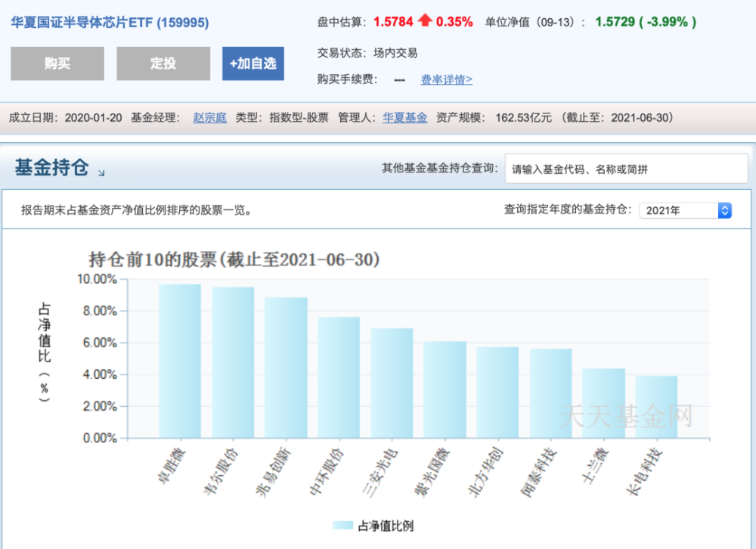Focus the fund code search input

point(626,169)
